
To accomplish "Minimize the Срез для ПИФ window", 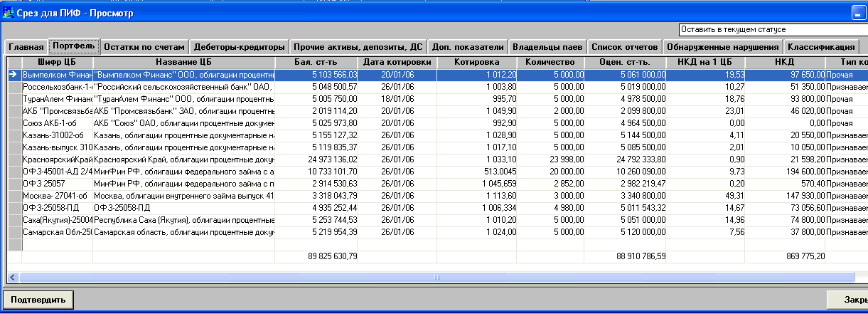I will [x=859, y=13].
